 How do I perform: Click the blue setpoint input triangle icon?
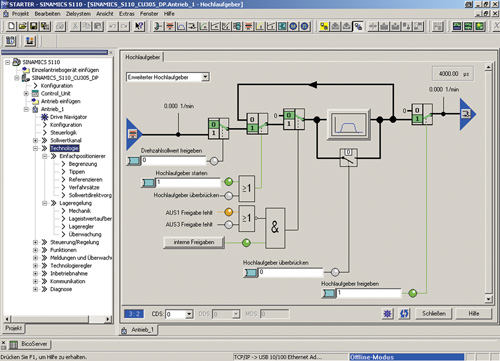134,134
